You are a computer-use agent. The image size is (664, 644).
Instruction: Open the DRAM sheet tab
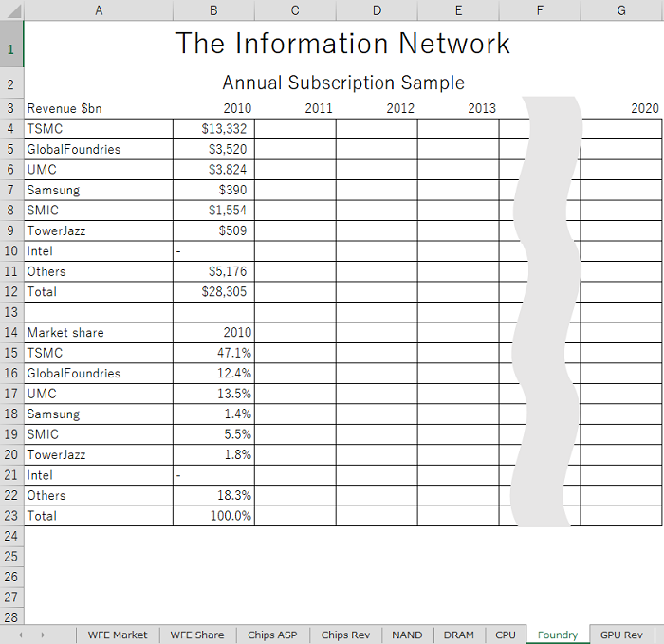click(459, 635)
